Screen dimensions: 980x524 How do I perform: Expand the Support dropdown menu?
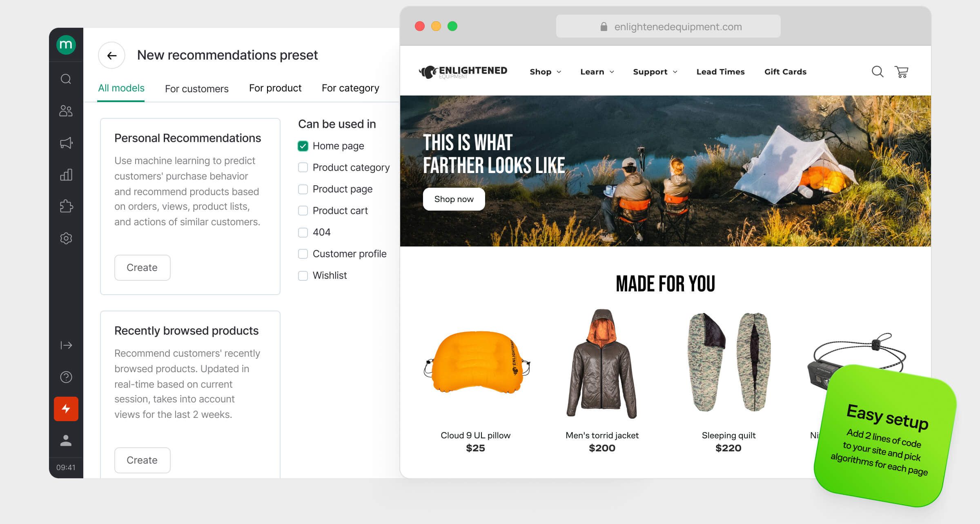(655, 72)
